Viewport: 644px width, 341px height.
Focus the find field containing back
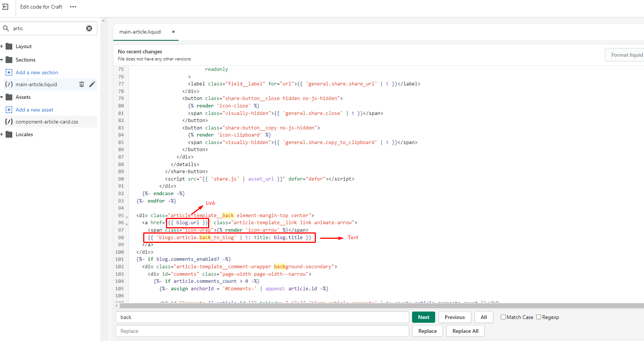click(262, 317)
